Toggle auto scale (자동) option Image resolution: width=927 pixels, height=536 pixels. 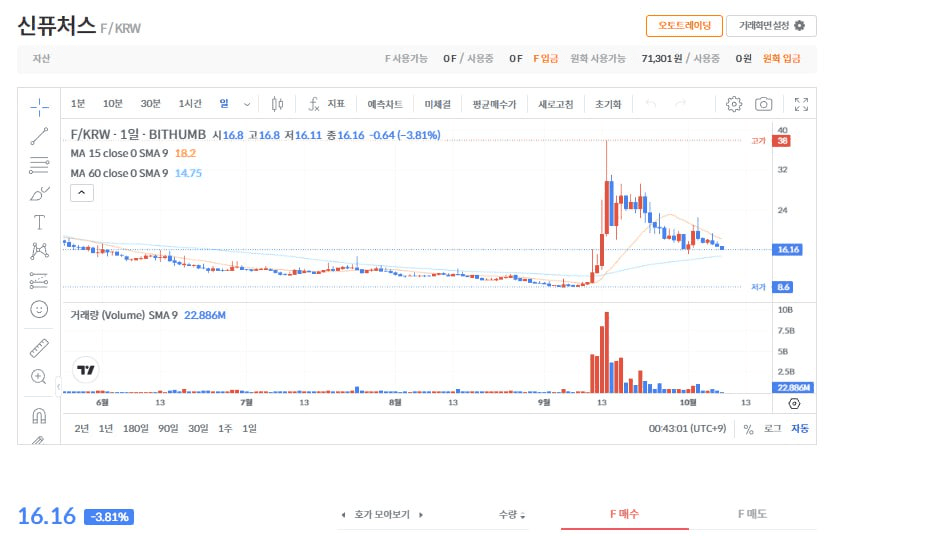coord(800,429)
